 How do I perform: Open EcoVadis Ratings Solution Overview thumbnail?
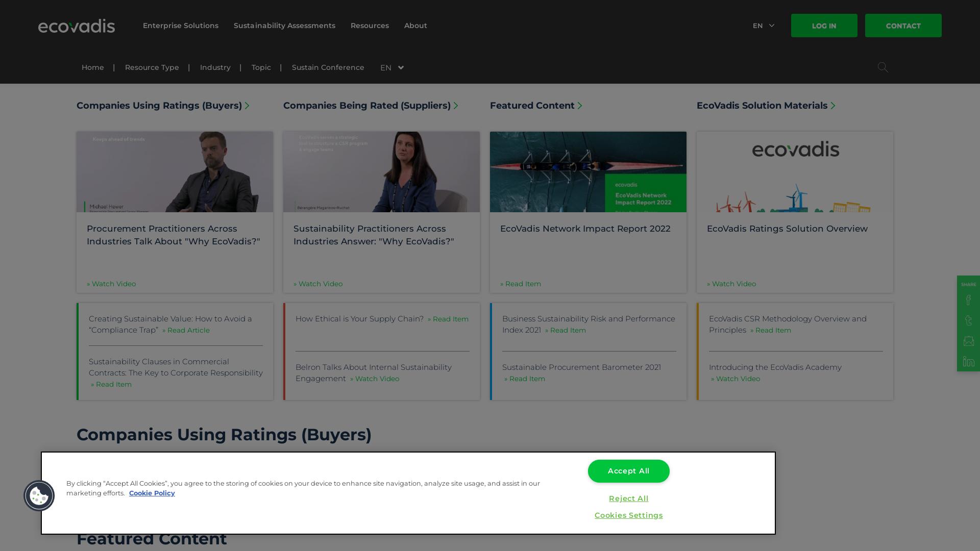(795, 172)
